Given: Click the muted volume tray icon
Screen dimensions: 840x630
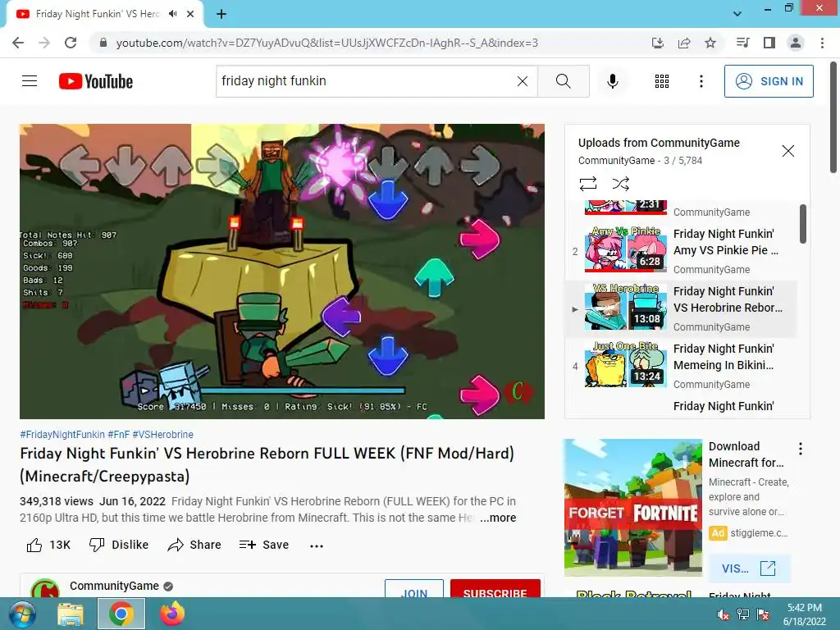Looking at the screenshot, I should pos(724,614).
